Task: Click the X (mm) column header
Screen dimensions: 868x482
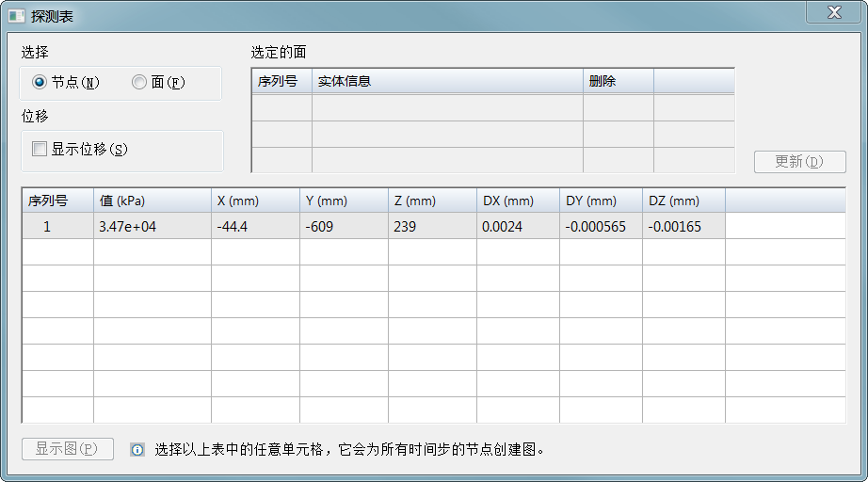Action: click(x=255, y=201)
